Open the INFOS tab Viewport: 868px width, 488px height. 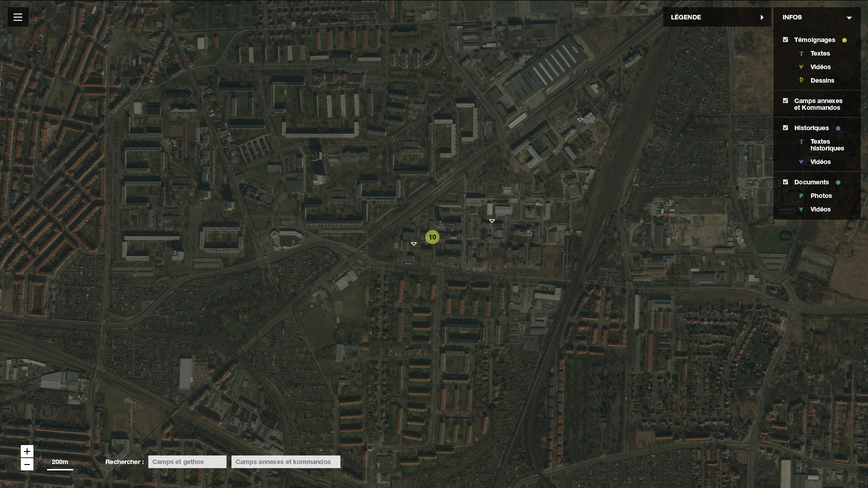817,17
